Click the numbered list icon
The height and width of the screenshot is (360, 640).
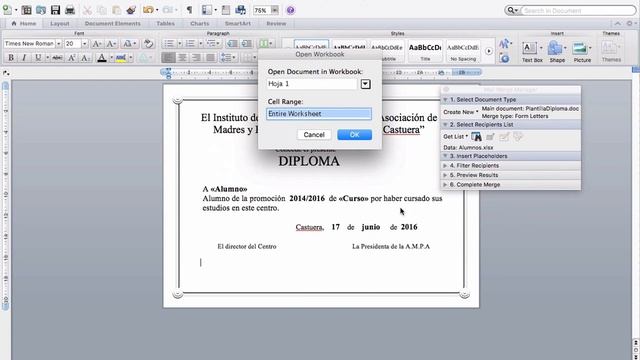click(190, 44)
